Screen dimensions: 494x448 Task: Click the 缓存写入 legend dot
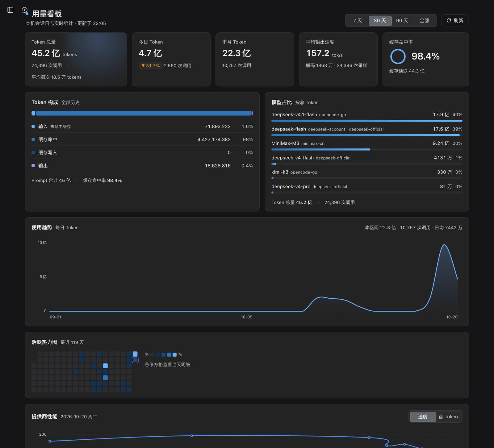33,152
